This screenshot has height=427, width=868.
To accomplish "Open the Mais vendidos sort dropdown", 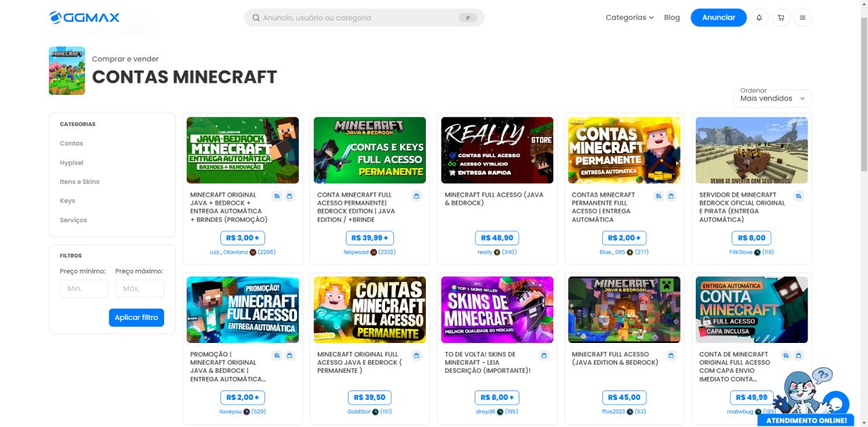I will 772,98.
